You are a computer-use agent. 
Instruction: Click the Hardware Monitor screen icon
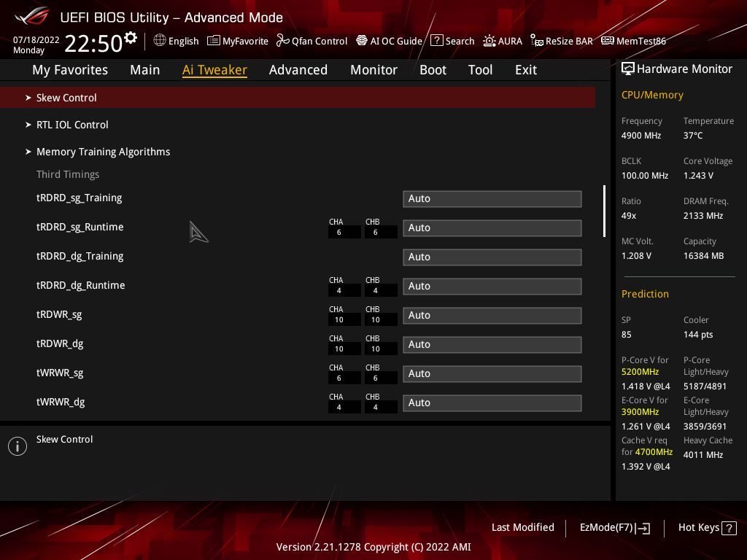tap(628, 69)
